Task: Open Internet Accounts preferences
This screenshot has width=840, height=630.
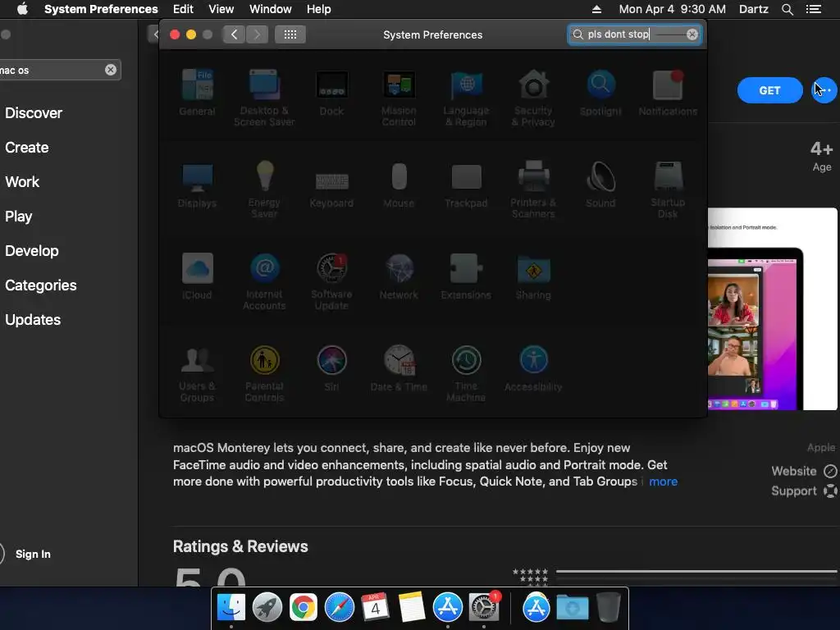Action: pos(264,281)
